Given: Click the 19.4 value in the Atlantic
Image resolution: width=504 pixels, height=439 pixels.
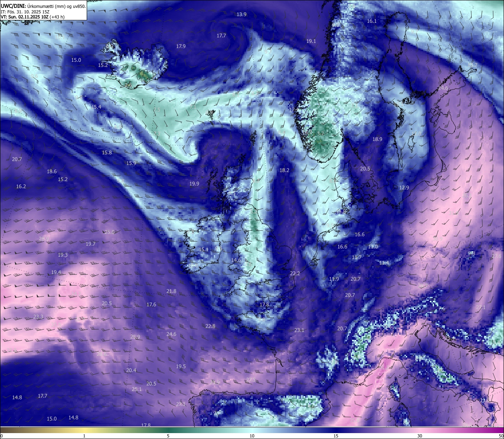Looking at the screenshot, I should [56, 272].
